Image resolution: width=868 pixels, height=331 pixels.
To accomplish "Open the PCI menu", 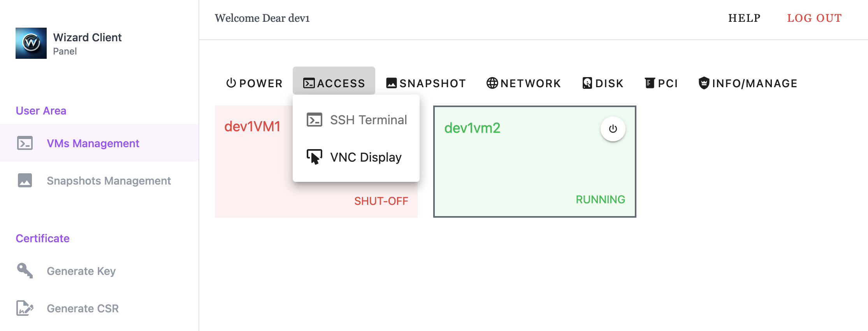I will coord(661,83).
